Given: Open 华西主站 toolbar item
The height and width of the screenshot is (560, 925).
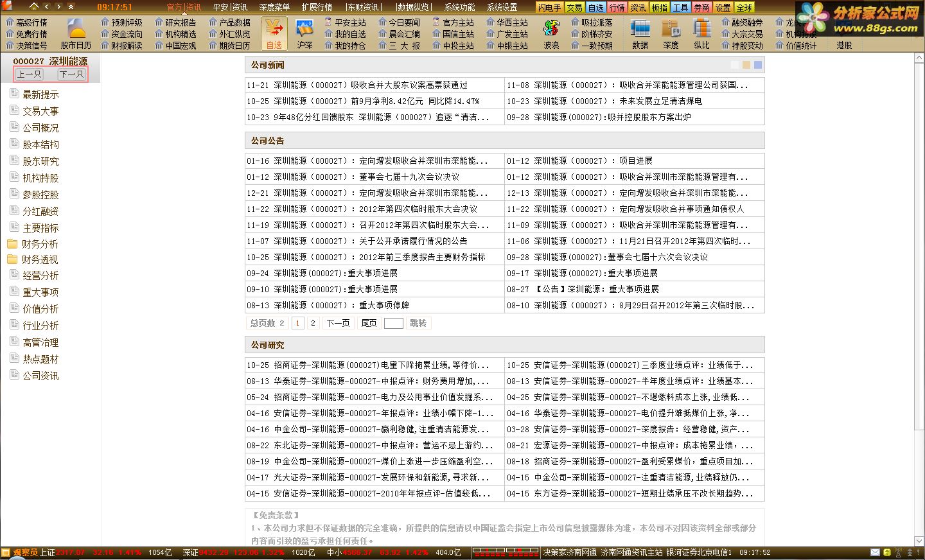Looking at the screenshot, I should tap(507, 22).
